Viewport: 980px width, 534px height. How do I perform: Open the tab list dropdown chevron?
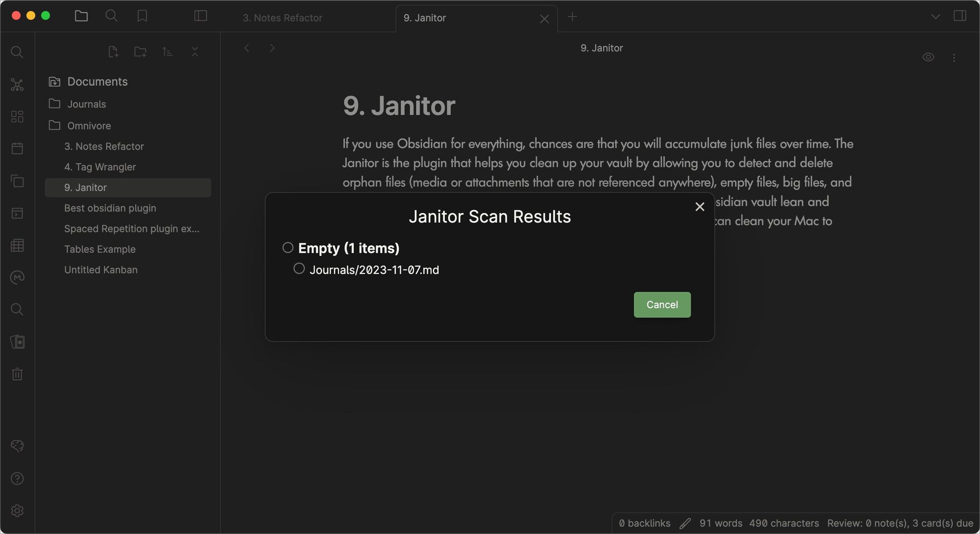(935, 17)
